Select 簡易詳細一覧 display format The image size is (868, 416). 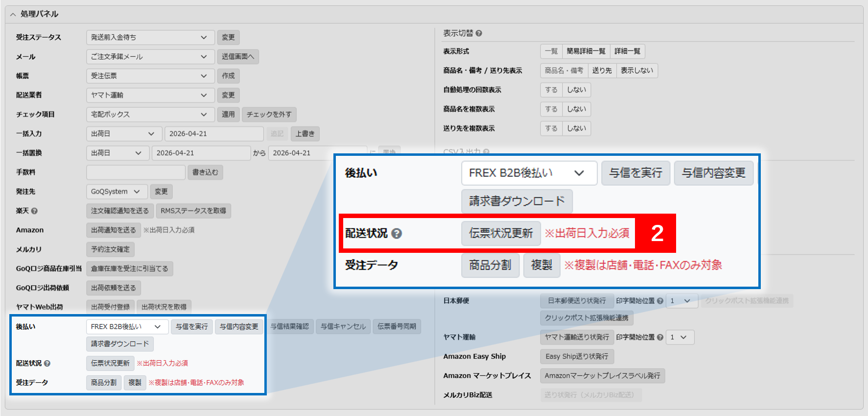coord(586,51)
